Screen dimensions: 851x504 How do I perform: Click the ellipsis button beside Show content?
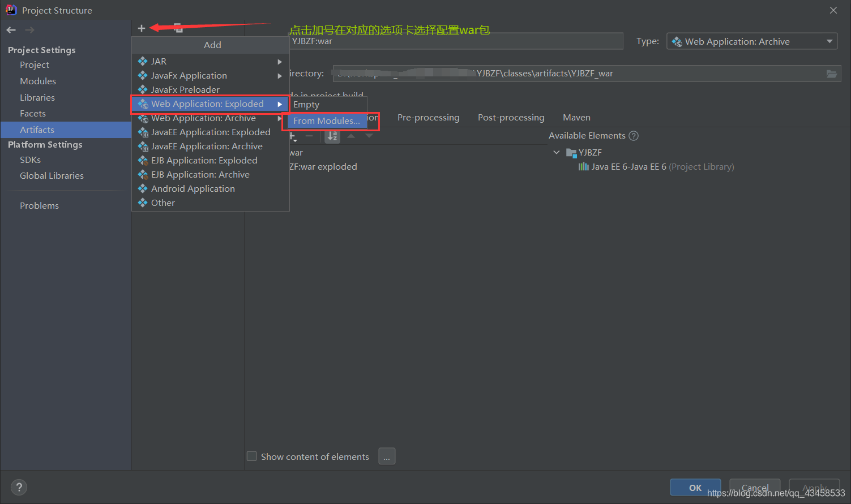[x=387, y=456]
